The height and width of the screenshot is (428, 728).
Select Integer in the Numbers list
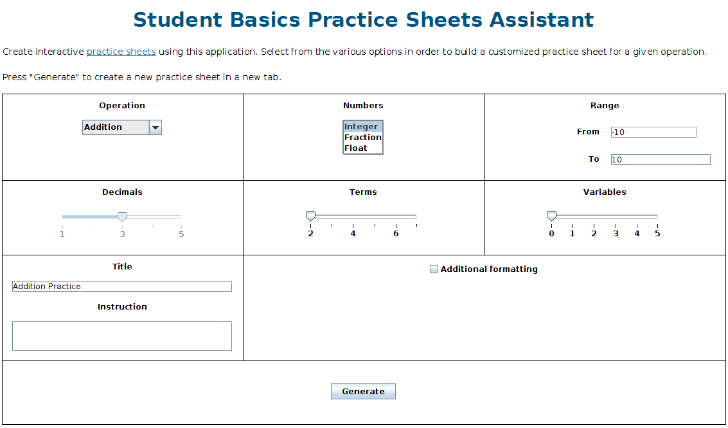click(362, 127)
